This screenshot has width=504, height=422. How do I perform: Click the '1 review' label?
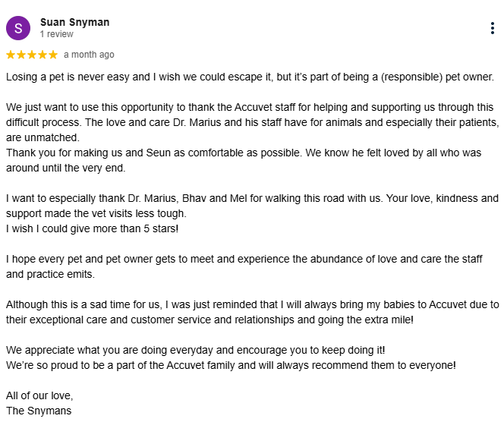[57, 34]
